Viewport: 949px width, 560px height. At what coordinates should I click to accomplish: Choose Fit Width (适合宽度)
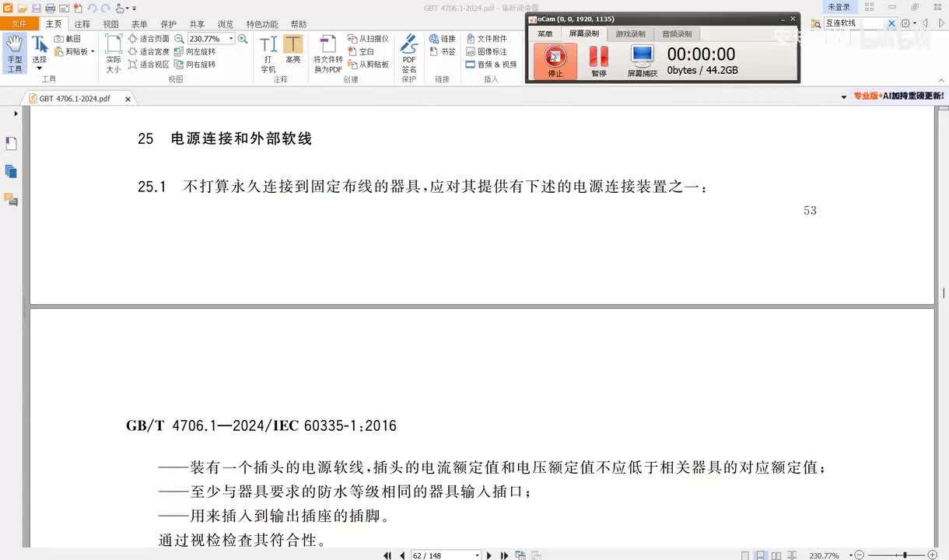tap(149, 51)
